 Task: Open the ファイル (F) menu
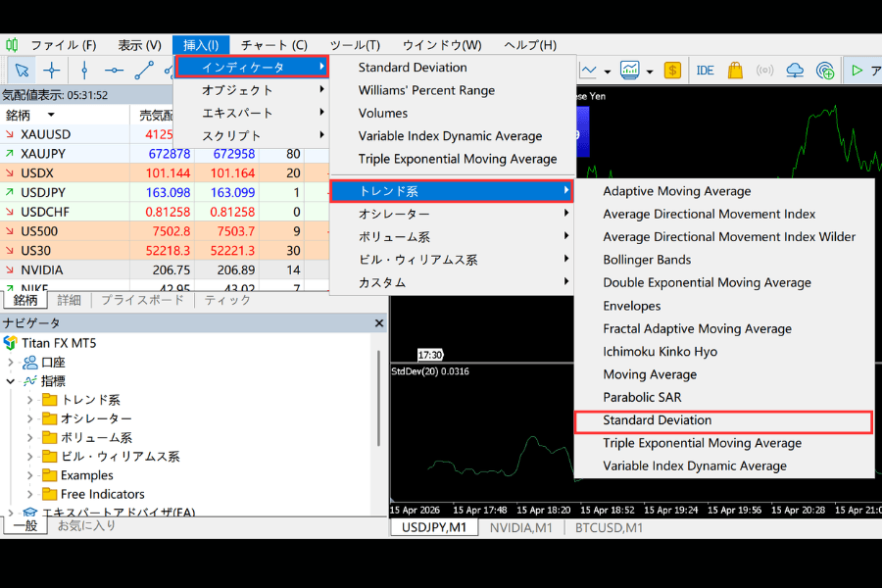pos(63,45)
